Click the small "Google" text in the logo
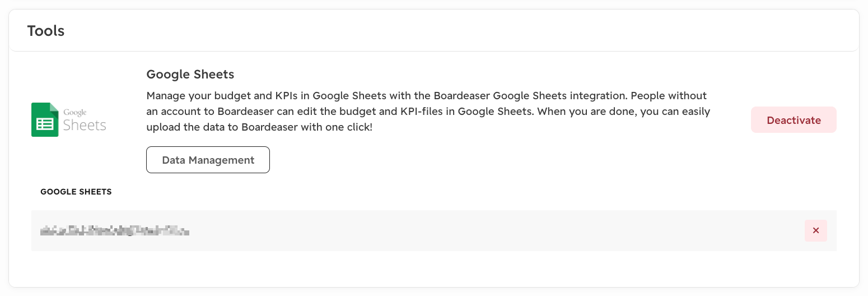The height and width of the screenshot is (296, 868). [x=74, y=113]
